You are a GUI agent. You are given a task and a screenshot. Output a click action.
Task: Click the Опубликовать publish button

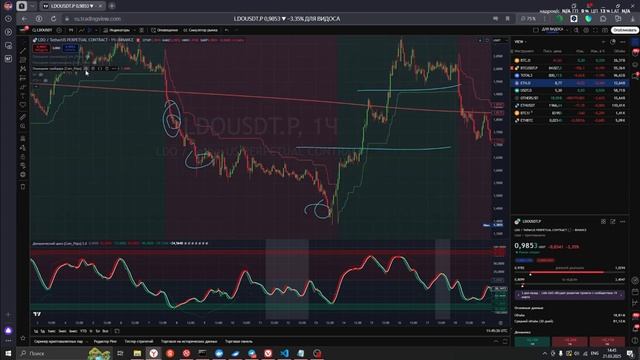pyautogui.click(x=624, y=30)
